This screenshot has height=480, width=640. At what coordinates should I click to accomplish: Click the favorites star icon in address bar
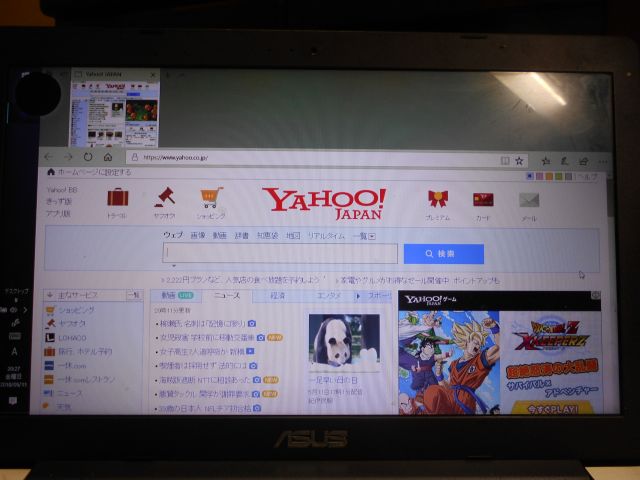[x=519, y=160]
